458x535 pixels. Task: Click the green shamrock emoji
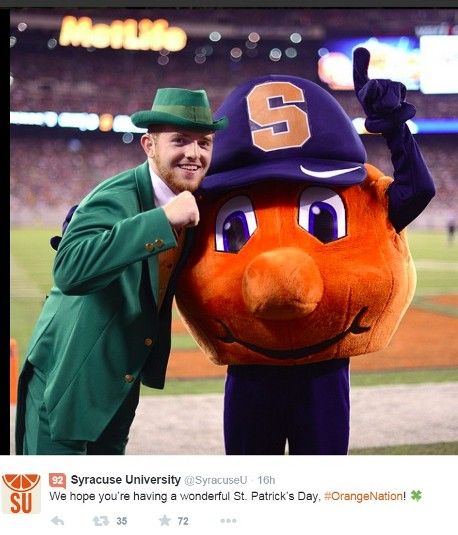[x=416, y=495]
